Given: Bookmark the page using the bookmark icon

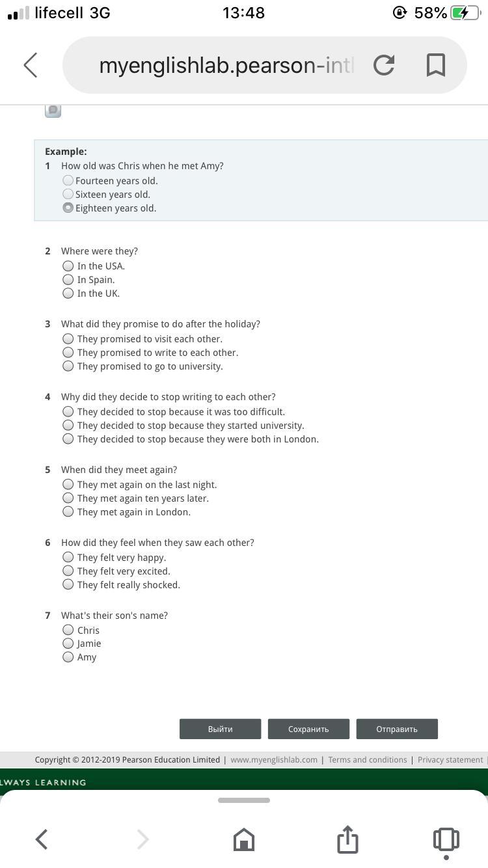Looking at the screenshot, I should 435,65.
